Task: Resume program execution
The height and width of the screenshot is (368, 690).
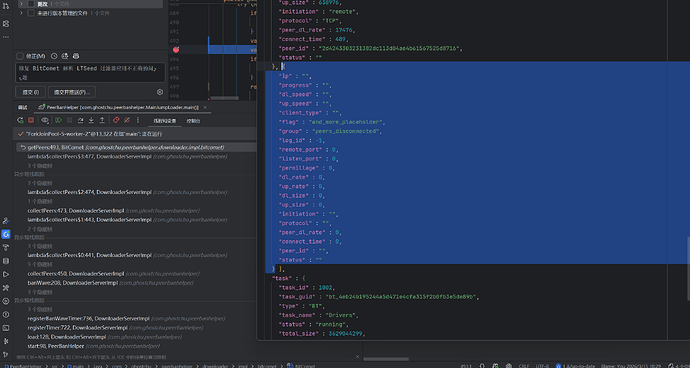Action: point(59,120)
